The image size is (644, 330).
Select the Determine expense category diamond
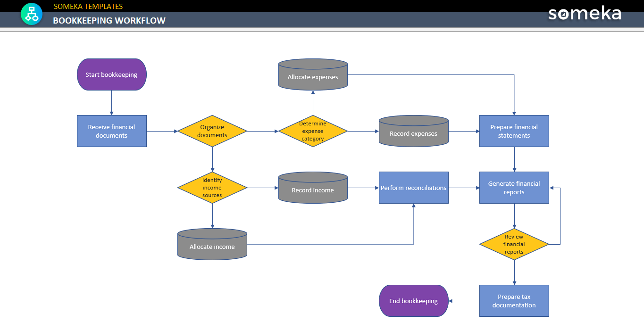[312, 131]
